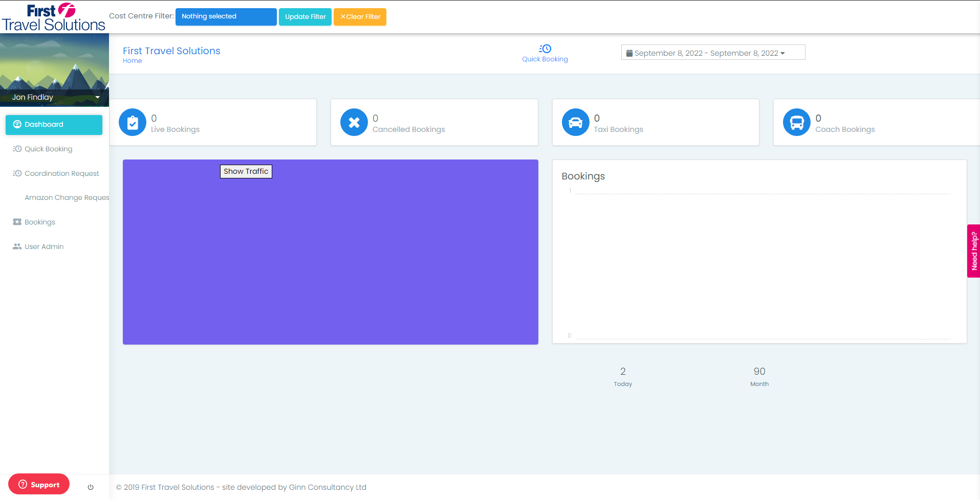Open Dashboard in the sidebar

pos(54,125)
